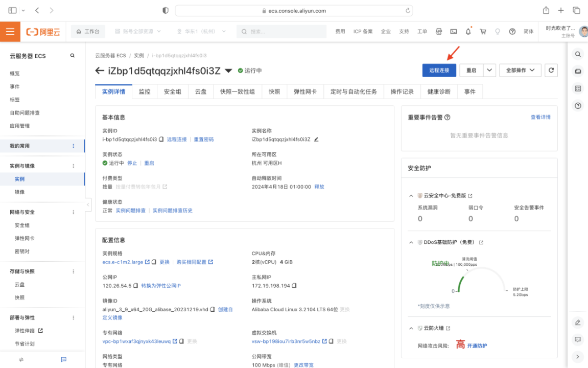Open the 华东1（杭州） region selector
The width and height of the screenshot is (588, 368).
(x=201, y=32)
